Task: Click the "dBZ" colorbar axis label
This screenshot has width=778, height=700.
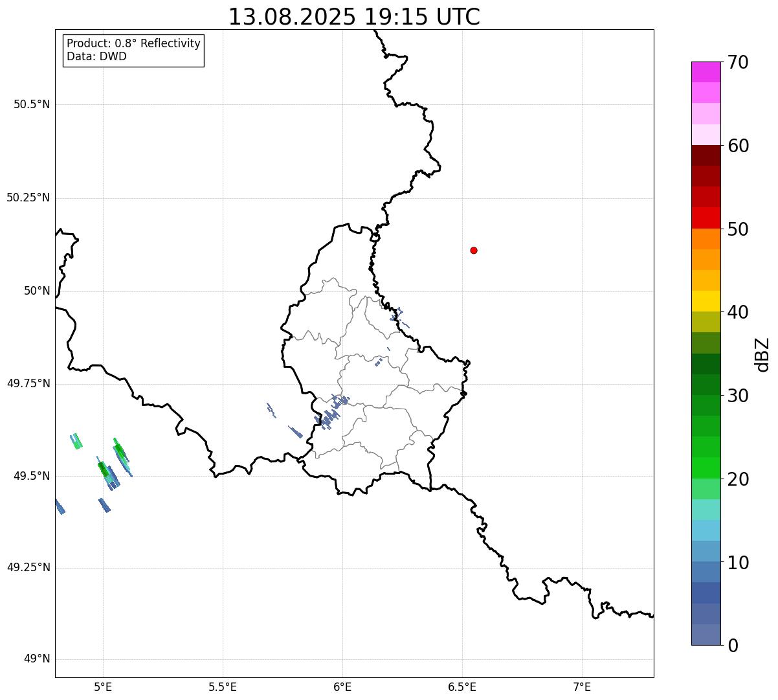Action: [762, 354]
